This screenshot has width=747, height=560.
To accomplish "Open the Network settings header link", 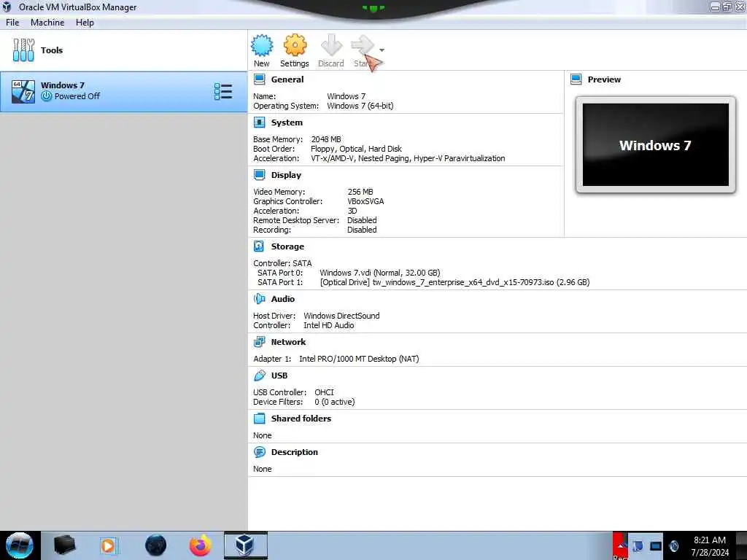I will click(x=288, y=342).
